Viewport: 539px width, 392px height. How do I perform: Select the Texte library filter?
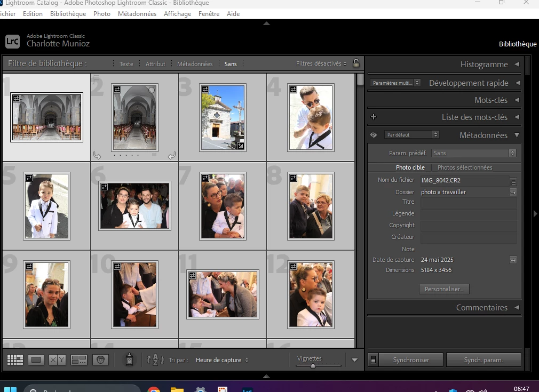click(126, 64)
